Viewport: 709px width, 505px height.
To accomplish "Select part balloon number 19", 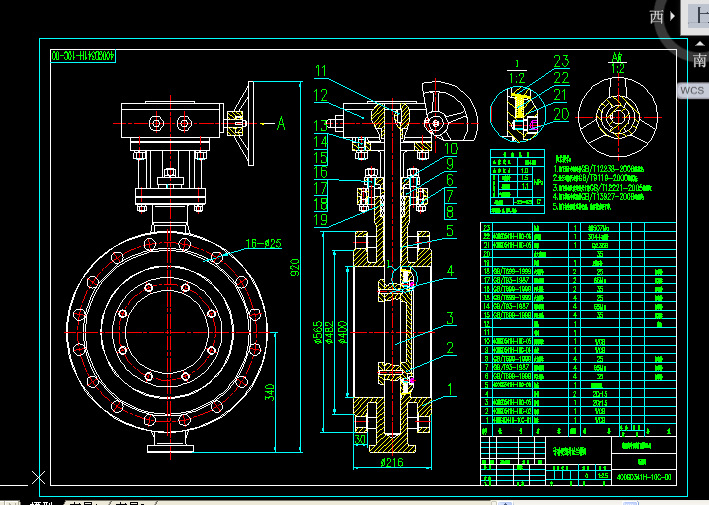I will (321, 220).
